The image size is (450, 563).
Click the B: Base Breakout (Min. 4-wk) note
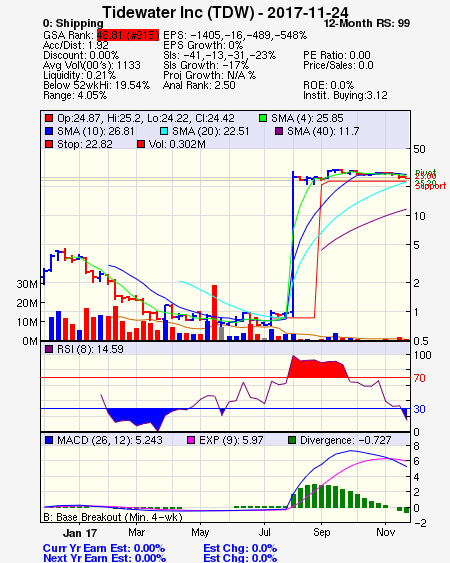(113, 517)
